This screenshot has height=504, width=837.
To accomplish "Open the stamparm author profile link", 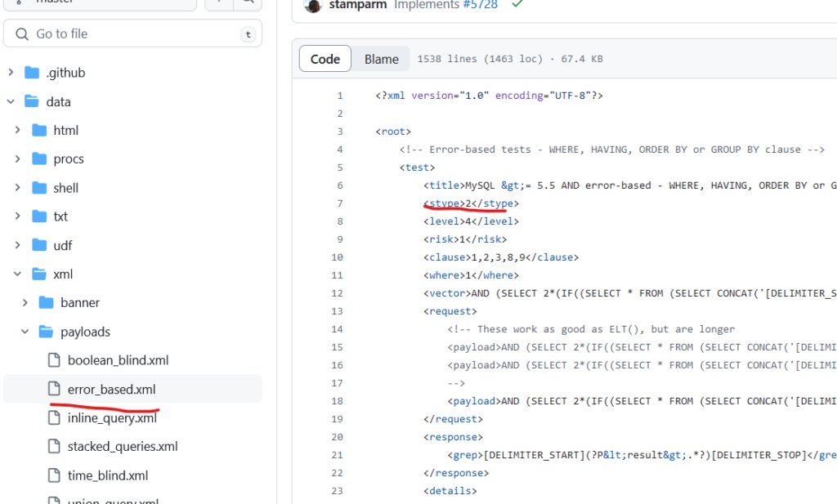I will click(358, 5).
